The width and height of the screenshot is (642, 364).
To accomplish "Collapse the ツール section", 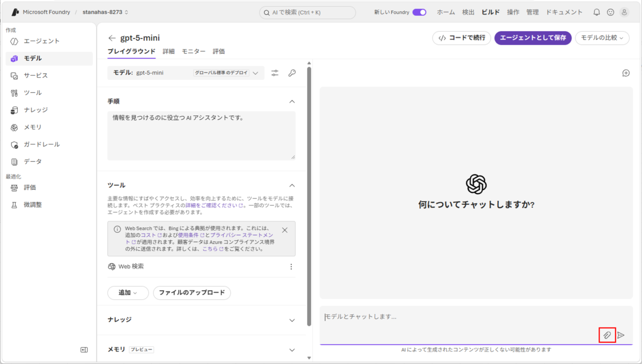I will [x=292, y=185].
